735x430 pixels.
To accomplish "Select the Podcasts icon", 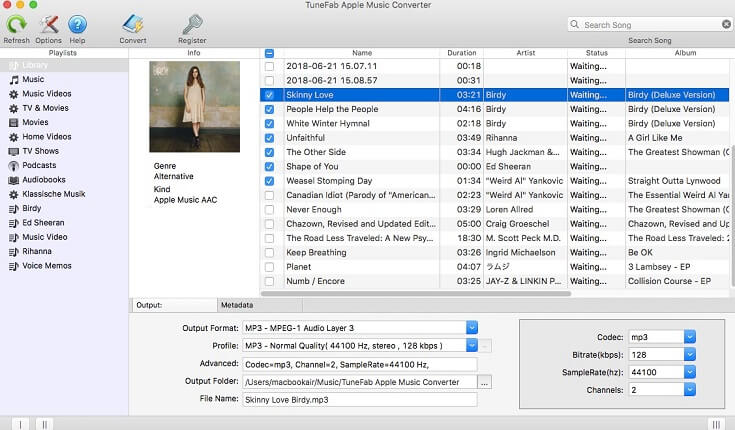I will coord(14,166).
